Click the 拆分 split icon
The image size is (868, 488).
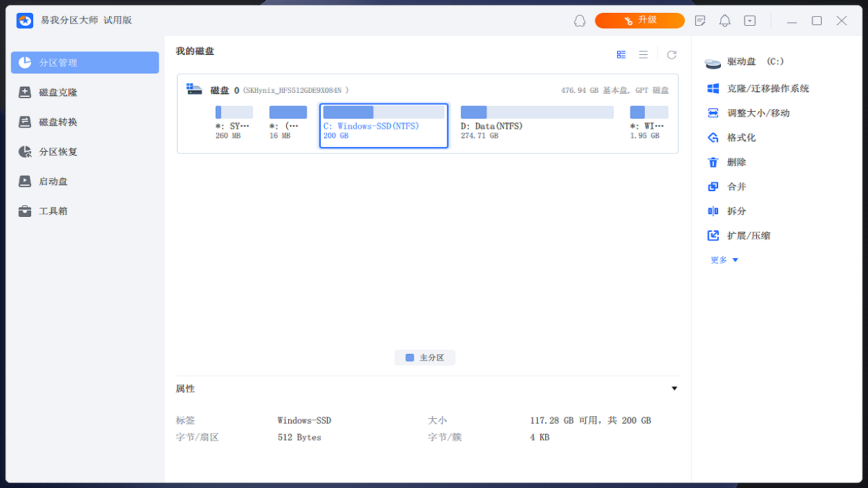[x=713, y=211]
